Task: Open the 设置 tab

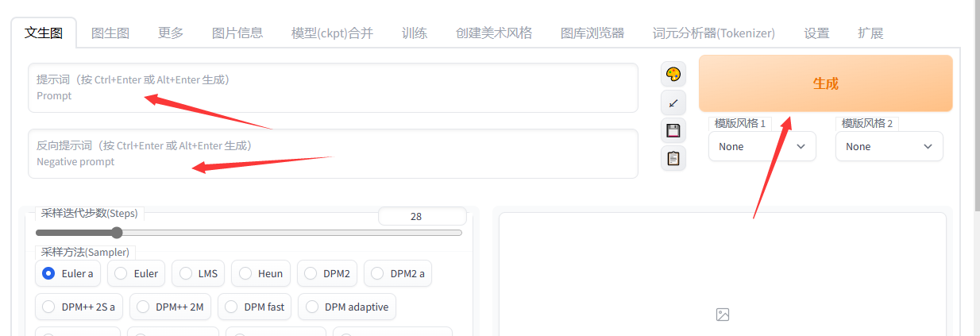Action: 816,33
